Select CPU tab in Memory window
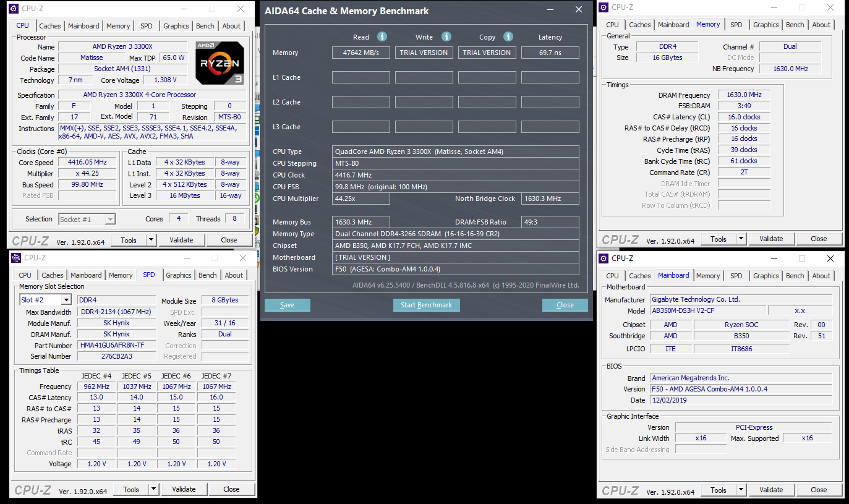849x504 pixels. coord(612,25)
